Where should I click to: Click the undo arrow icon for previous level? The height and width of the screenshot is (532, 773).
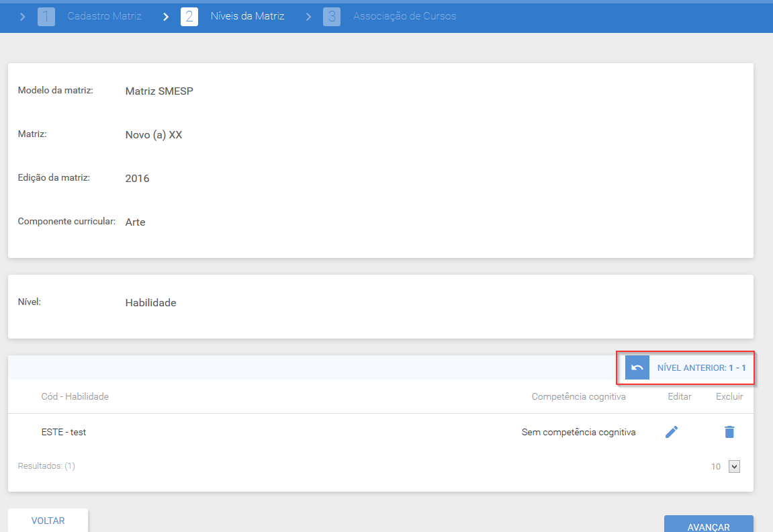point(637,368)
